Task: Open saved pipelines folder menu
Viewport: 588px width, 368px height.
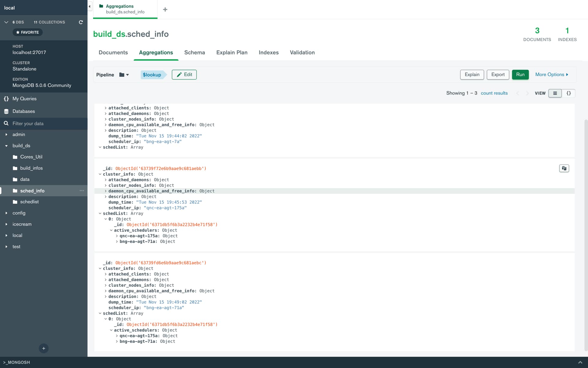Action: point(124,75)
